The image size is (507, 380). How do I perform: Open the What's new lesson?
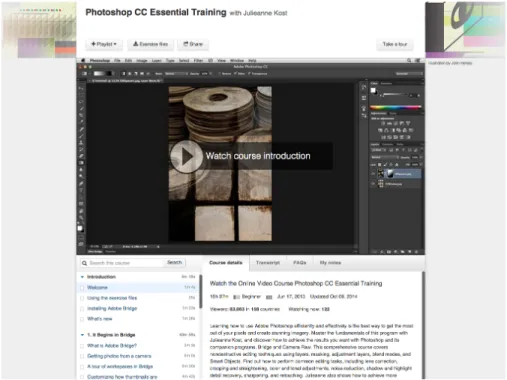click(100, 319)
